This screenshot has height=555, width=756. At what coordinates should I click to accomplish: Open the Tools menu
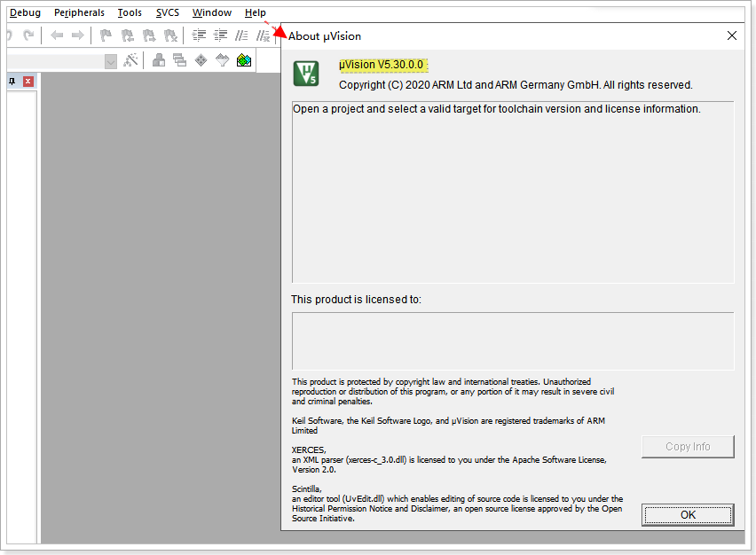(130, 12)
